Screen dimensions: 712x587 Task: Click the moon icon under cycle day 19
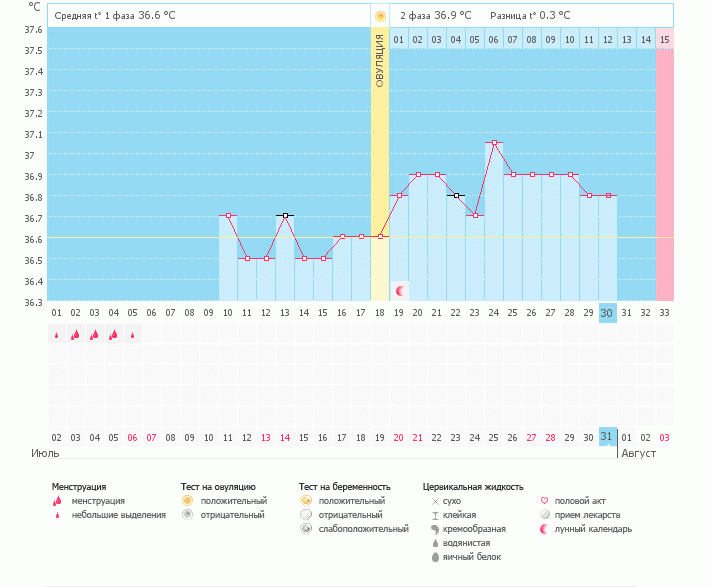(400, 290)
